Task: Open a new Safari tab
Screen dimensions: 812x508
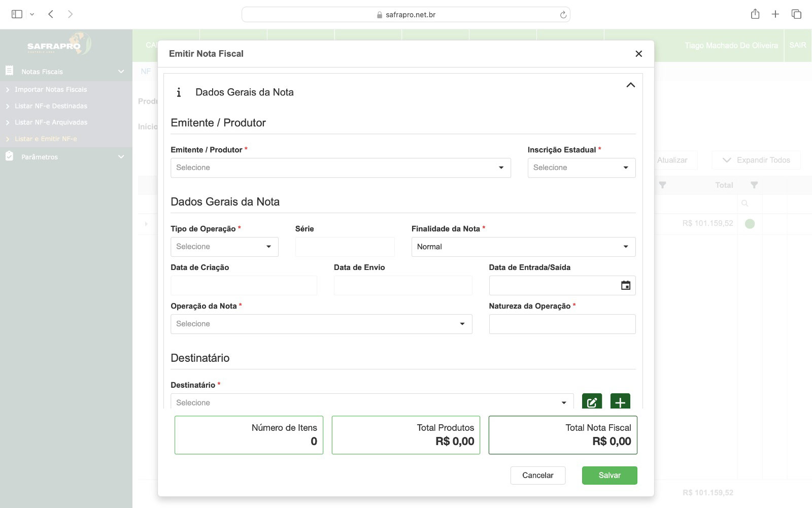Action: tap(775, 14)
